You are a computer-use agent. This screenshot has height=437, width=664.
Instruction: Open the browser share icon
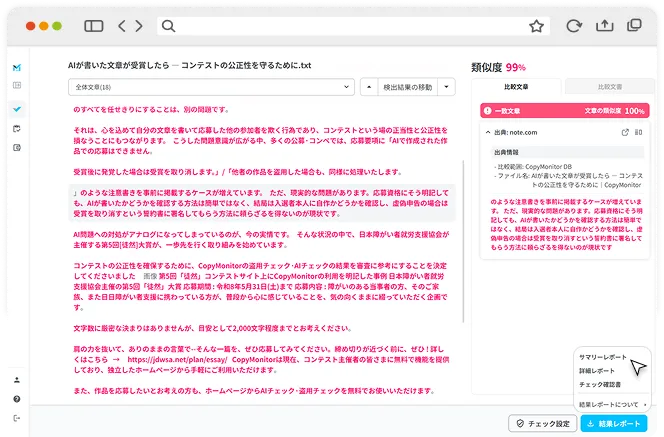pyautogui.click(x=604, y=25)
